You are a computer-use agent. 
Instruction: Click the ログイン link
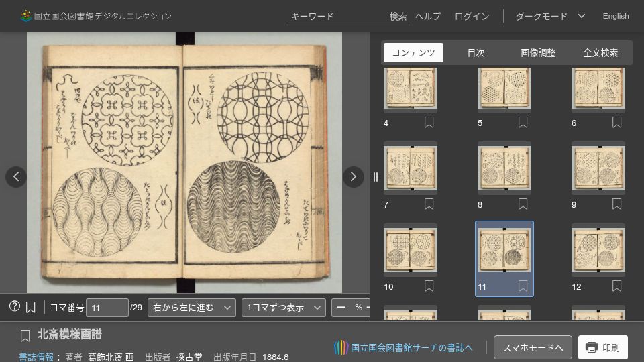(x=472, y=16)
